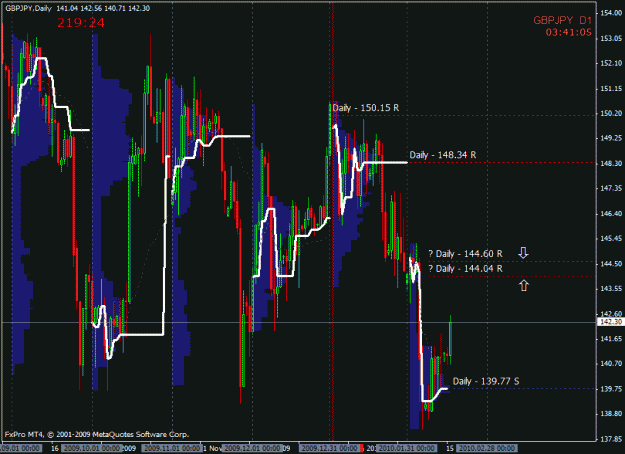Click the 147.35 price axis value

pos(611,188)
